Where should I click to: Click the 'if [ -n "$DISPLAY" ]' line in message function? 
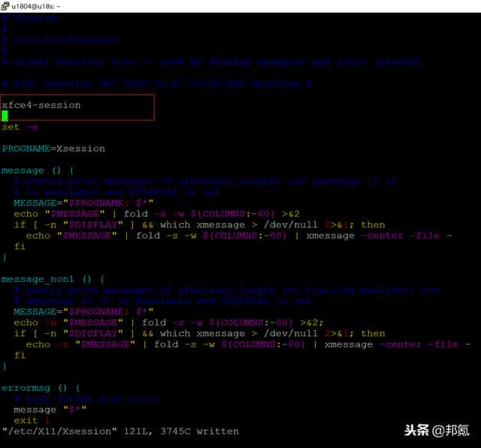(199, 225)
